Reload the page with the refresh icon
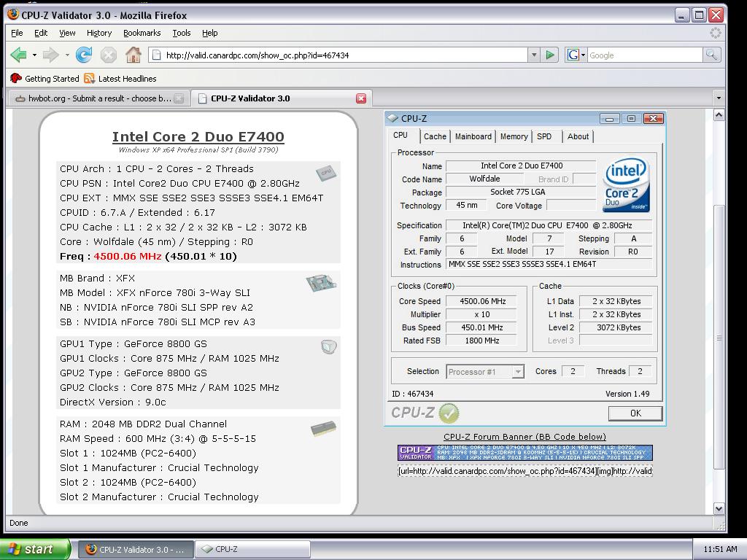This screenshot has width=747, height=560. 84,55
